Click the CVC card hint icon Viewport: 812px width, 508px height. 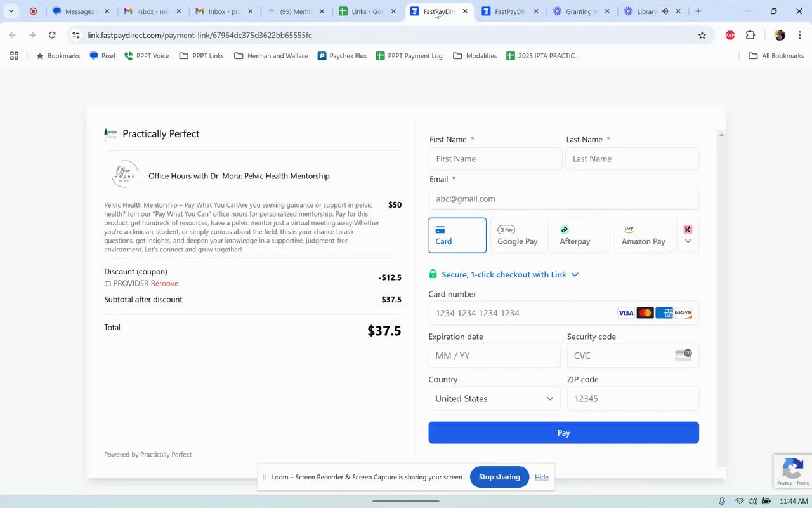click(683, 355)
